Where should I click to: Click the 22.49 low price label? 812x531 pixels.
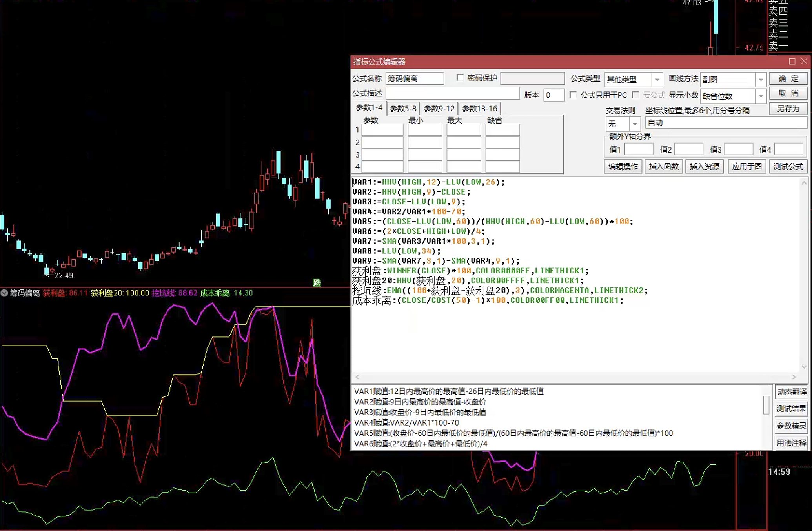click(x=64, y=276)
